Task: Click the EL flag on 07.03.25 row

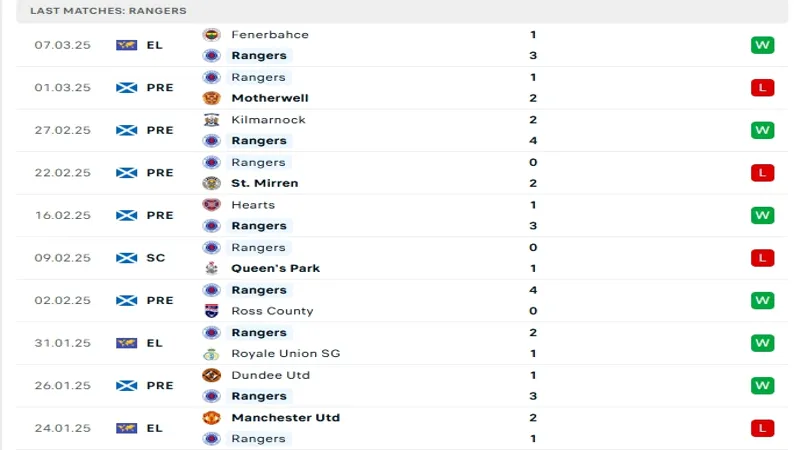Action: point(126,45)
